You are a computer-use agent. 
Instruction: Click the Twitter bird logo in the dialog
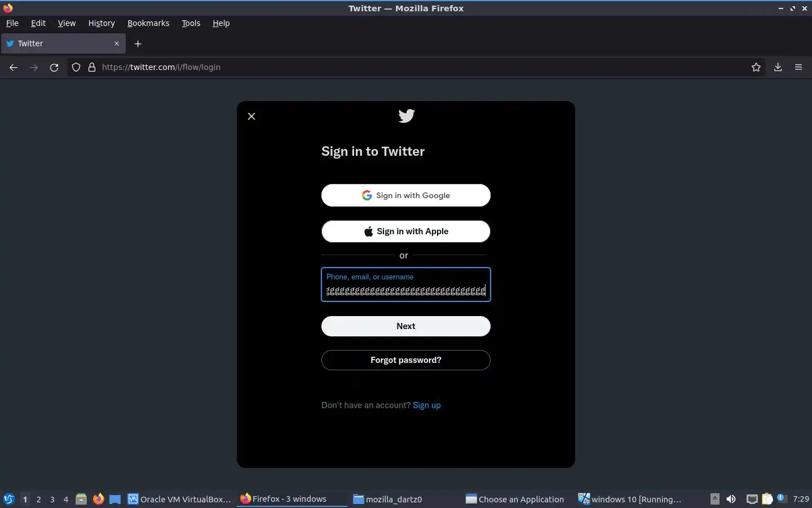tap(406, 116)
